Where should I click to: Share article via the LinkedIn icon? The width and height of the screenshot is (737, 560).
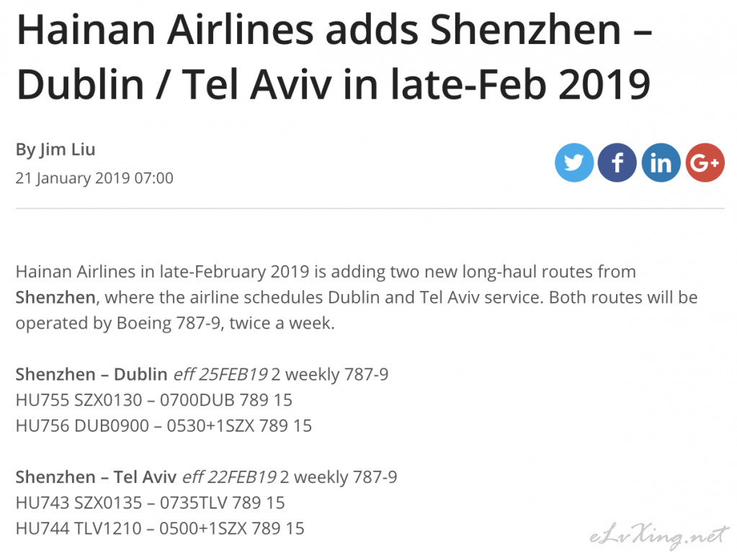(x=661, y=163)
